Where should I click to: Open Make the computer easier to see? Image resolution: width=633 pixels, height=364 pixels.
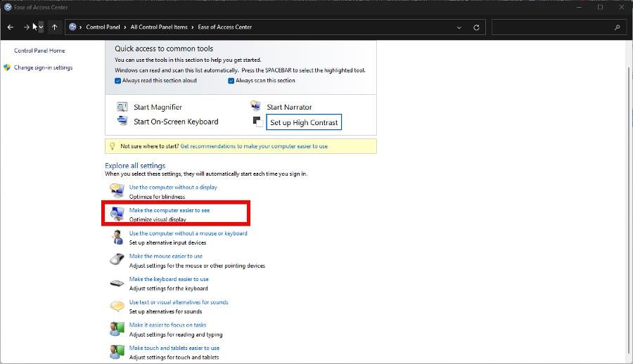coord(169,210)
